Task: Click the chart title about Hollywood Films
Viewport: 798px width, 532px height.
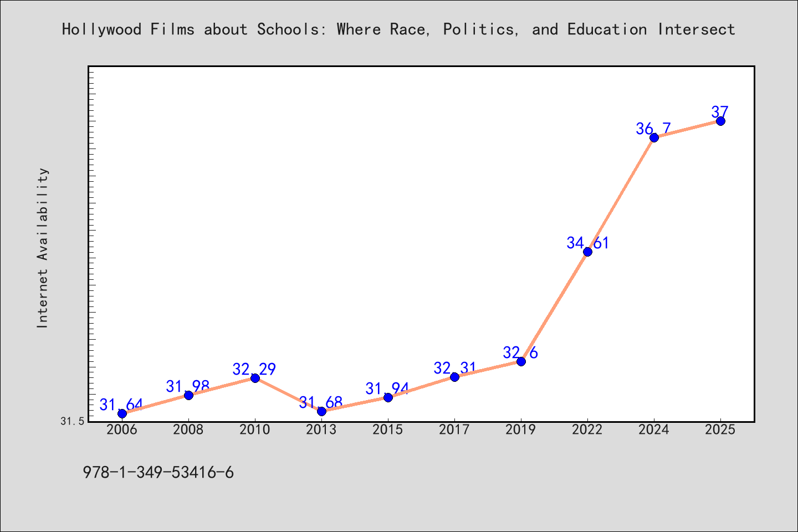Action: [398, 29]
